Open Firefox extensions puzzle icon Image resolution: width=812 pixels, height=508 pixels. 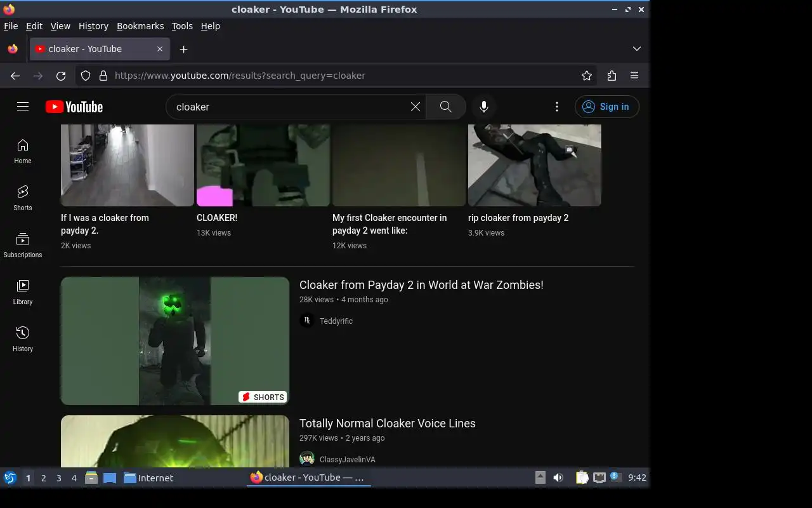coord(612,76)
